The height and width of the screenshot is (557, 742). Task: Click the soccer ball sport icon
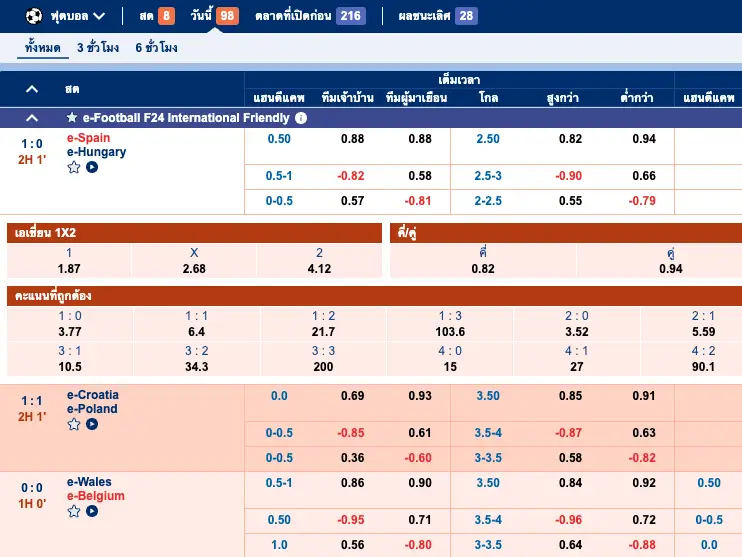click(x=34, y=16)
